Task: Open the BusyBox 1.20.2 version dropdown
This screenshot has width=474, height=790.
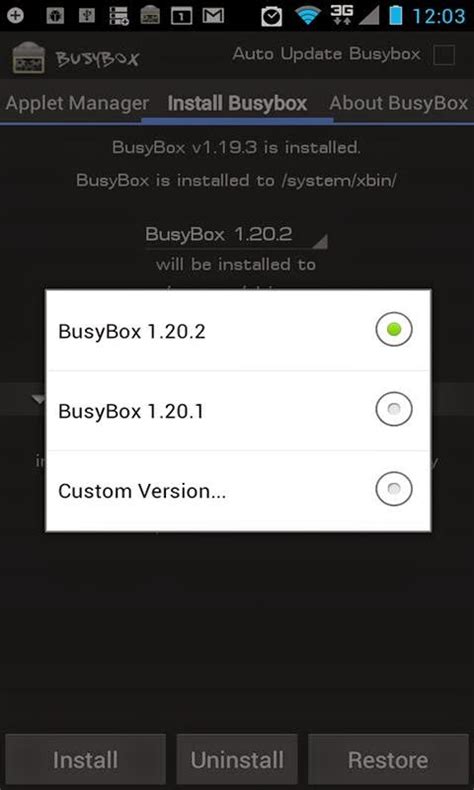Action: (x=236, y=235)
